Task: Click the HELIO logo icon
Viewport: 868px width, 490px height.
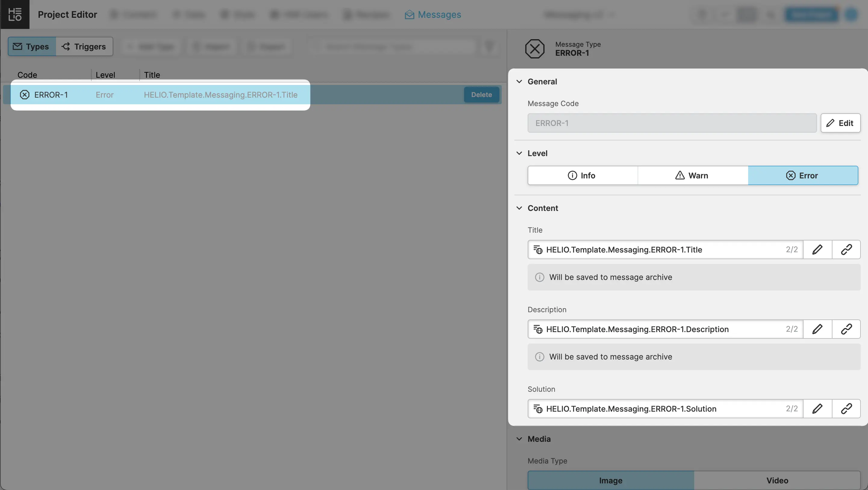Action: (x=15, y=14)
